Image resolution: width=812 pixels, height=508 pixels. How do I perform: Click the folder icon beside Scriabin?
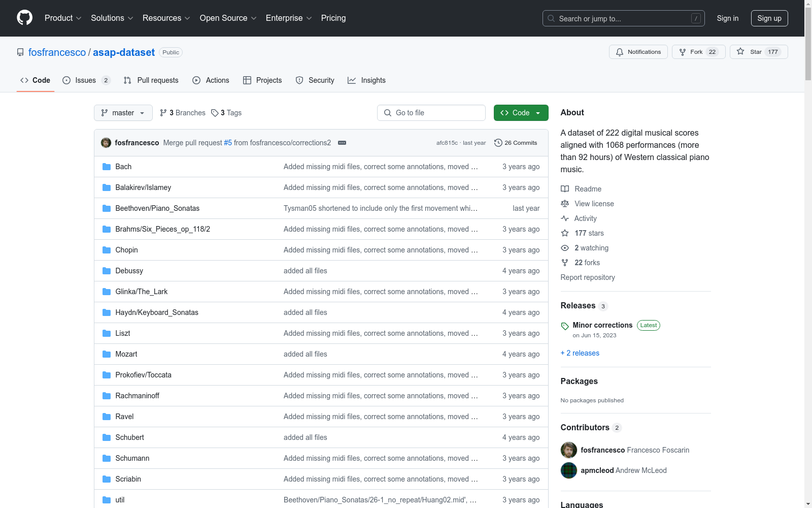pyautogui.click(x=107, y=479)
